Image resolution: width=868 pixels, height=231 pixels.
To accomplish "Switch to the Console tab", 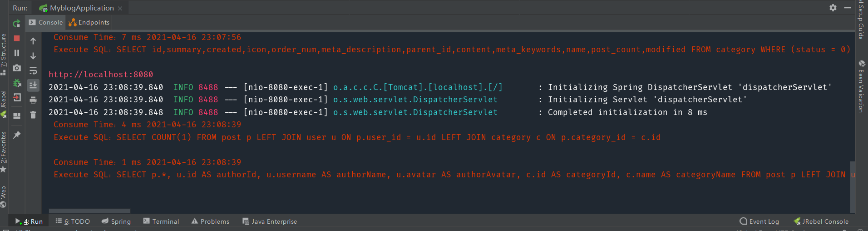I will click(45, 22).
